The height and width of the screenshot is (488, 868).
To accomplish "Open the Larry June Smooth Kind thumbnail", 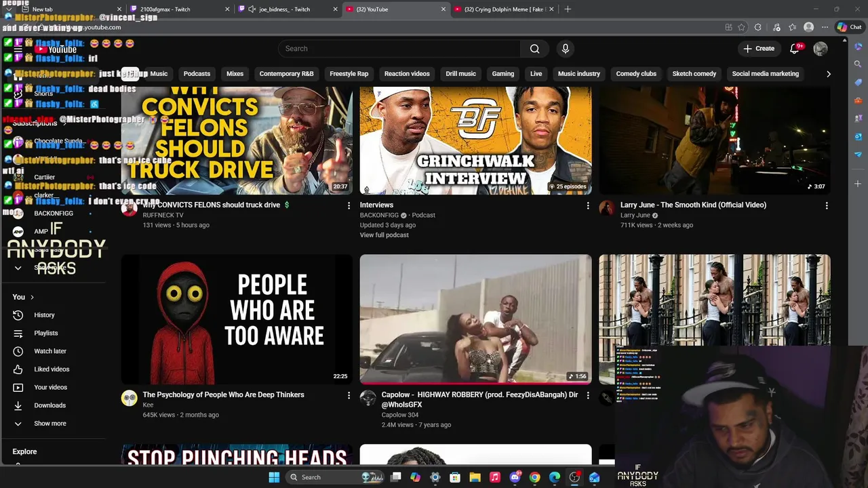I will tap(715, 140).
